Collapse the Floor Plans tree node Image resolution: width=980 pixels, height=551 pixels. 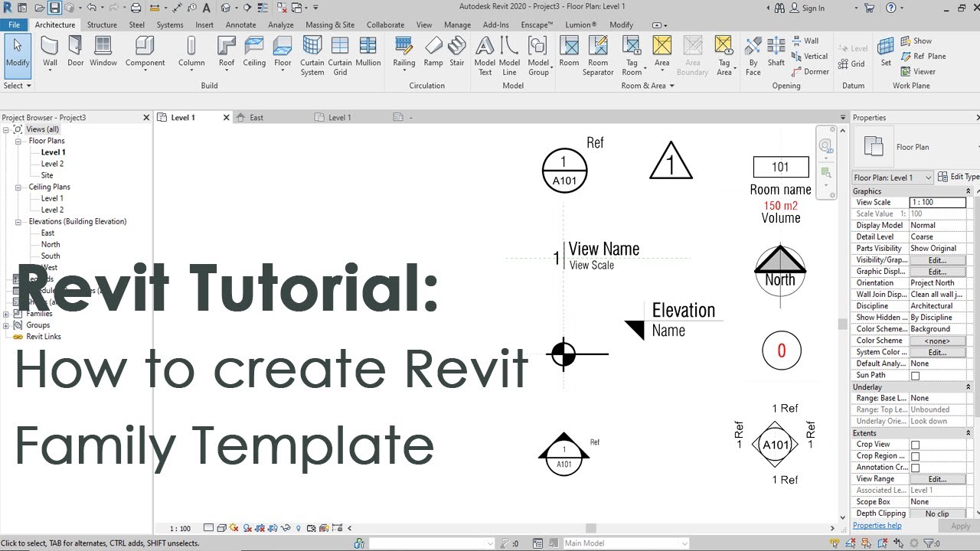pos(18,141)
